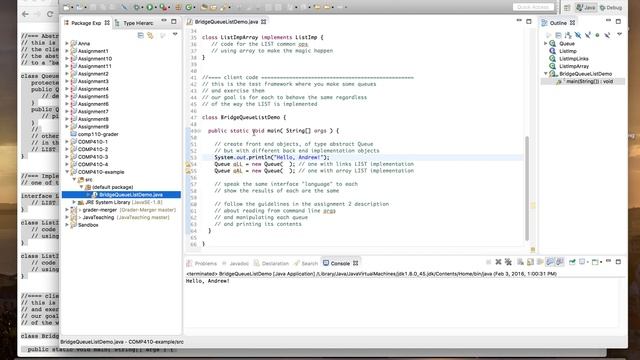Toggle Hide Static Members in Outline
The width and height of the screenshot is (640, 360).
click(x=587, y=36)
